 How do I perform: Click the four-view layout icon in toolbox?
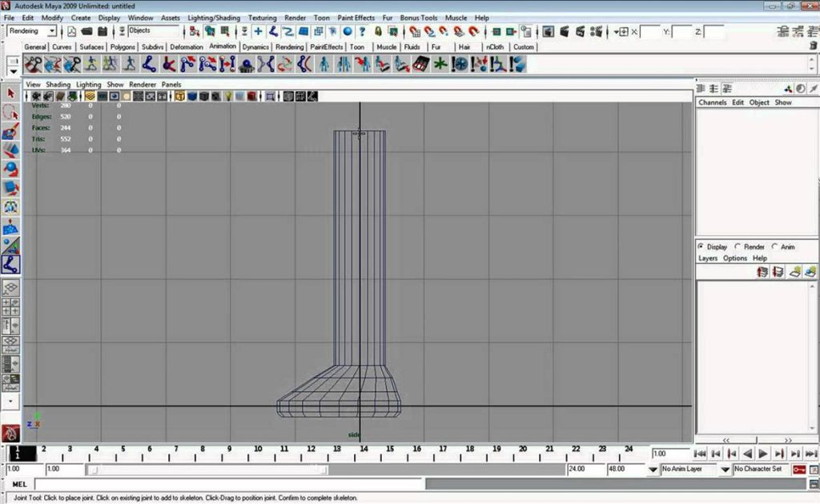point(10,306)
